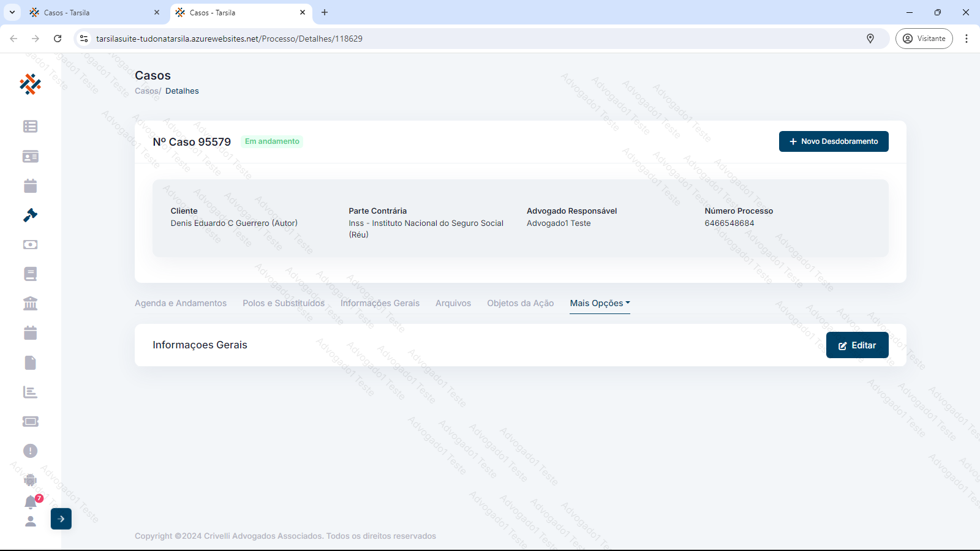Click the exclamation alert icon
Image resolution: width=980 pixels, height=551 pixels.
(x=30, y=451)
